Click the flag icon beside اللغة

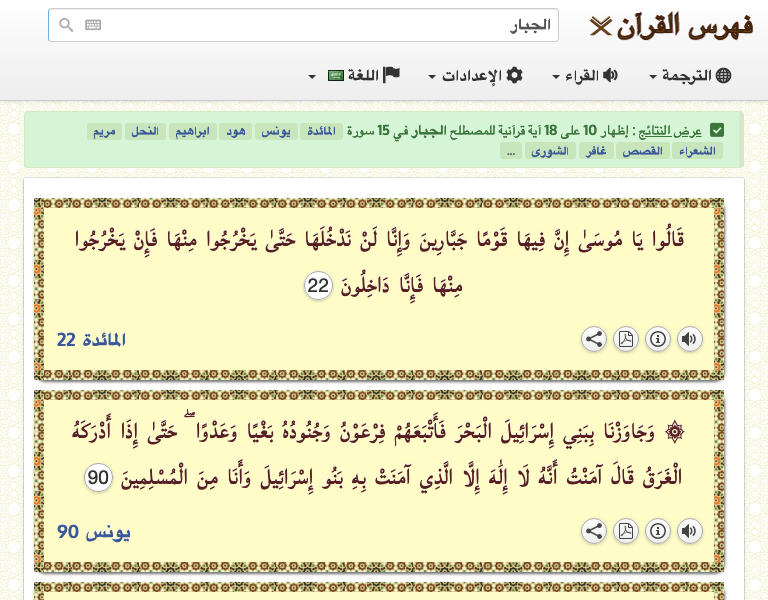pos(391,74)
